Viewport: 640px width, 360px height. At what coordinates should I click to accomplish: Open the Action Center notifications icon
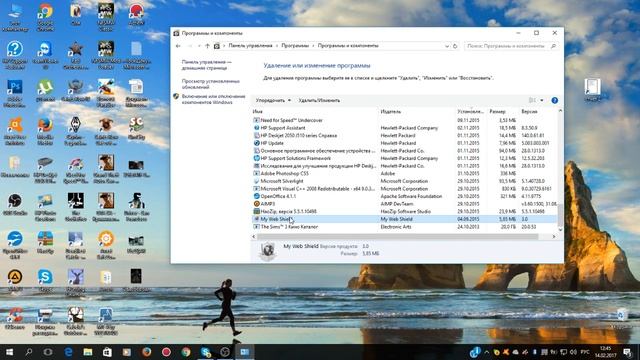point(627,352)
